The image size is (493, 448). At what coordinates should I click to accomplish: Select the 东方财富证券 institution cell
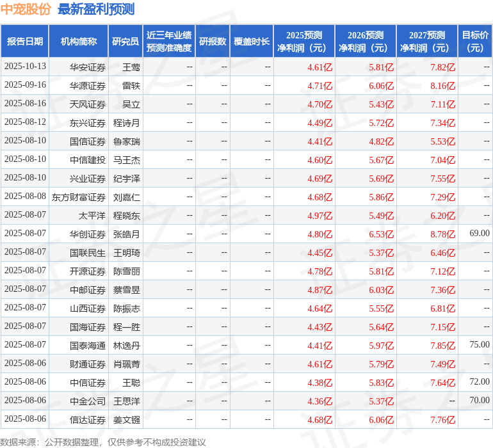(x=79, y=197)
